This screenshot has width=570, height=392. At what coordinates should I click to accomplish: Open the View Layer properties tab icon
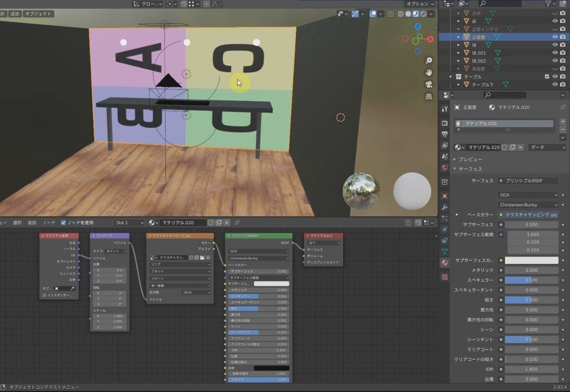click(x=445, y=145)
